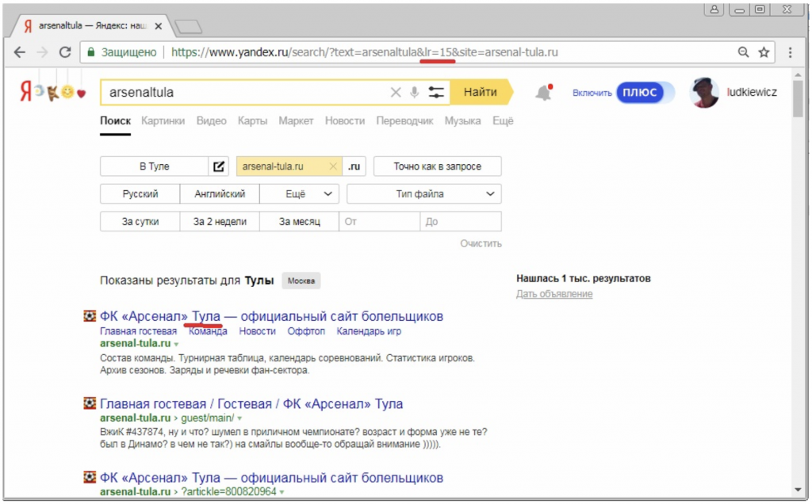Click the scrollbar down arrow
812x504 pixels.
click(x=798, y=490)
